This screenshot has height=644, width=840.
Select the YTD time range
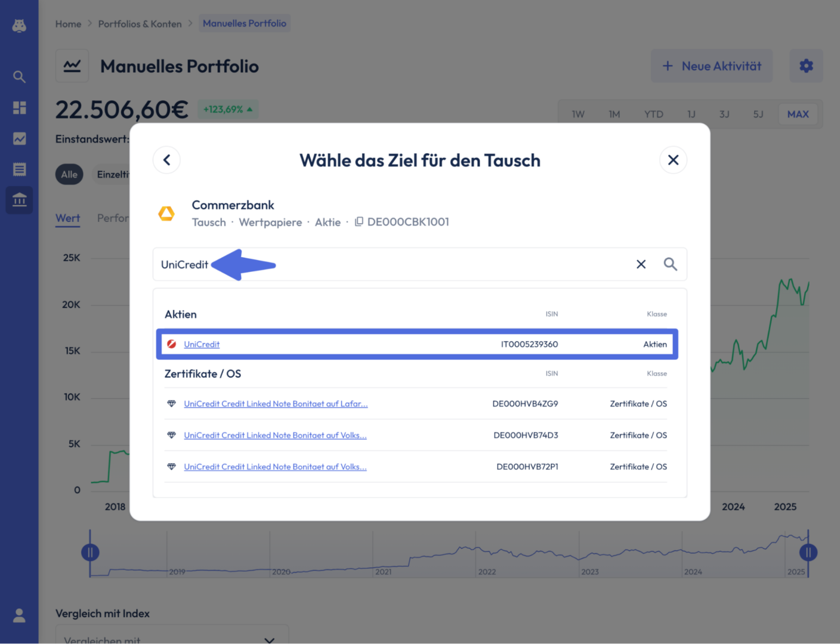pyautogui.click(x=653, y=114)
